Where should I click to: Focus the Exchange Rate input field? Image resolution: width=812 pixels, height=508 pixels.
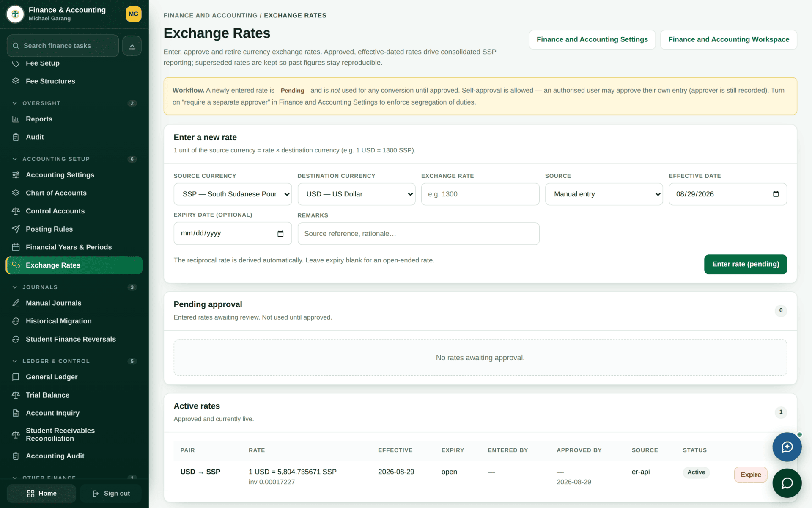(x=480, y=194)
